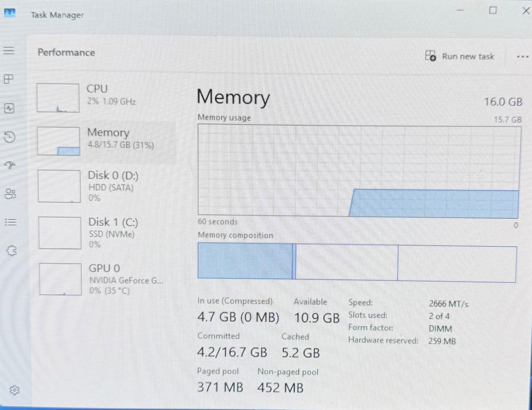Screen dimensions: 532x410
Task: Click the 15.7 GB graph maximum label
Action: pos(507,120)
